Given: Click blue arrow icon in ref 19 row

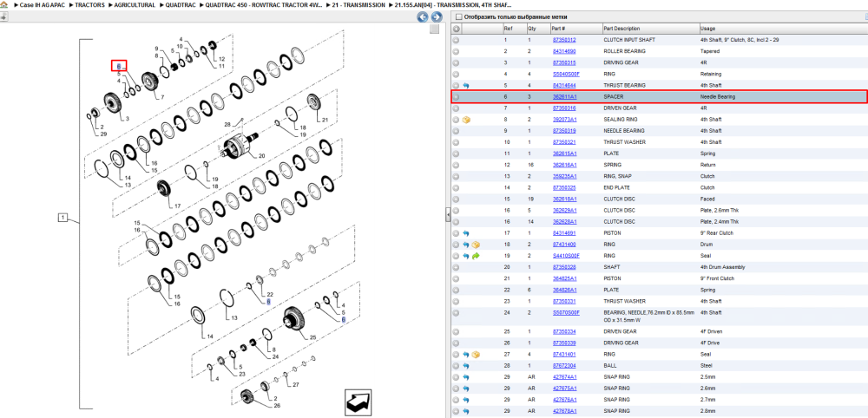Looking at the screenshot, I should point(465,256).
